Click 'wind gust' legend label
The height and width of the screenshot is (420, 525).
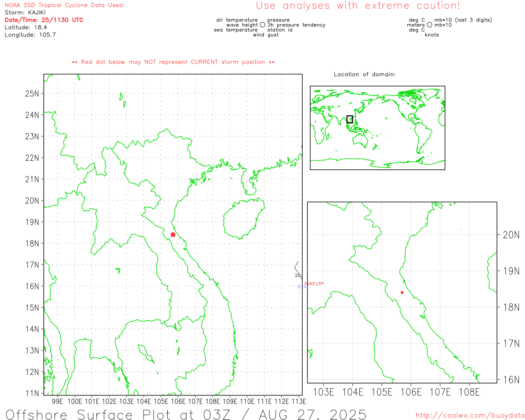point(266,35)
